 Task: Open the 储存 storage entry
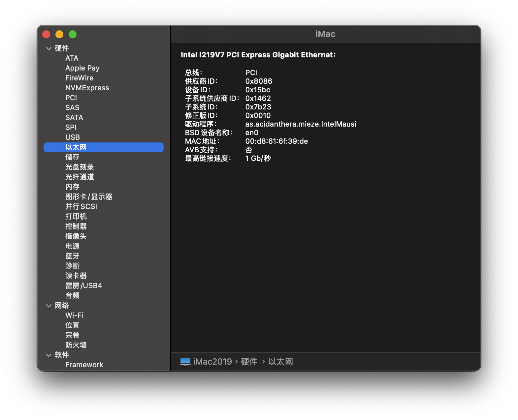(x=104, y=157)
